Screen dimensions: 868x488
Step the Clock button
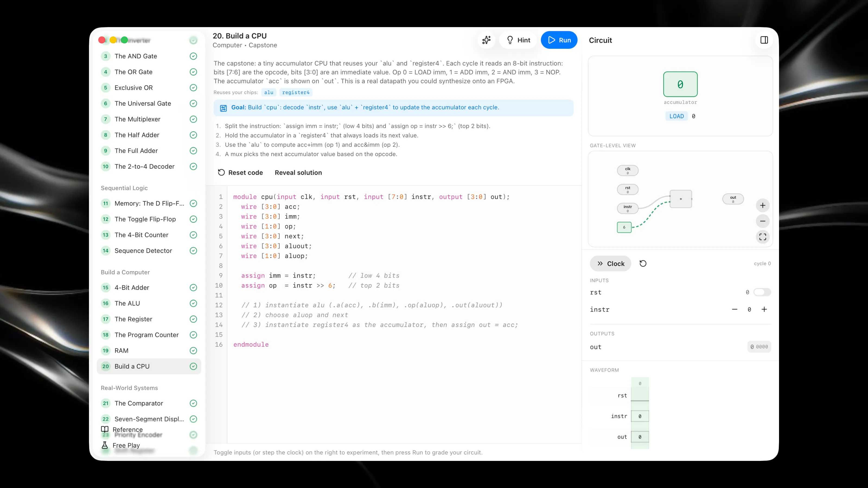click(x=611, y=263)
